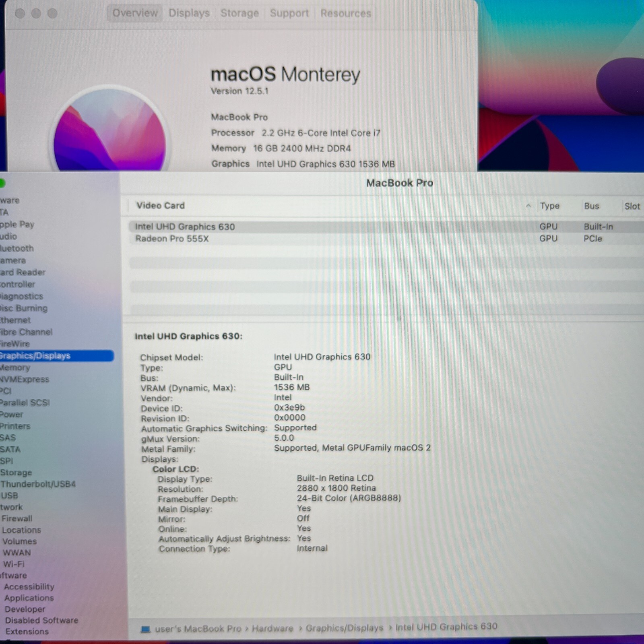
Task: Select Ethernet in sidebar
Action: click(x=15, y=320)
